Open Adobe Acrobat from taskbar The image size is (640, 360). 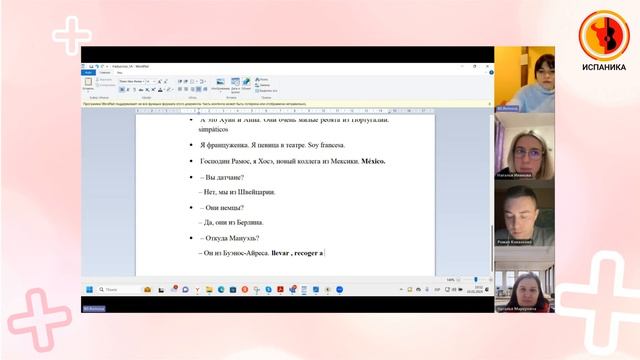tap(280, 289)
